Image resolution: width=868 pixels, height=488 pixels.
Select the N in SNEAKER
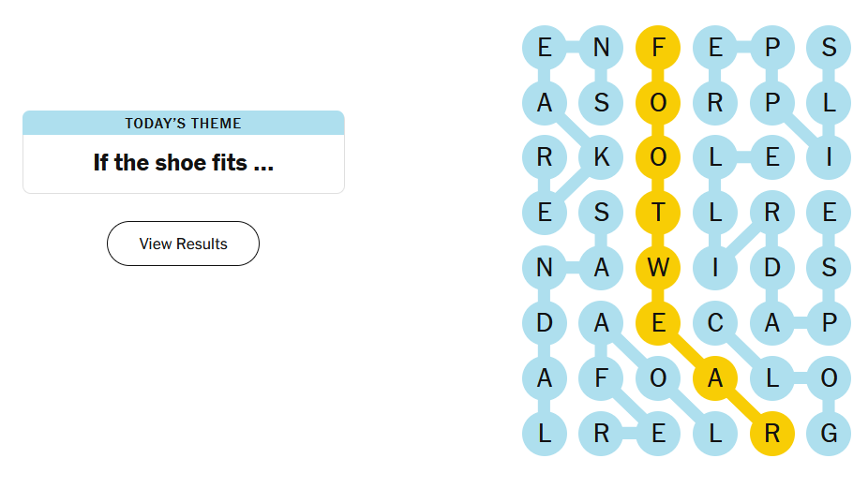click(601, 48)
